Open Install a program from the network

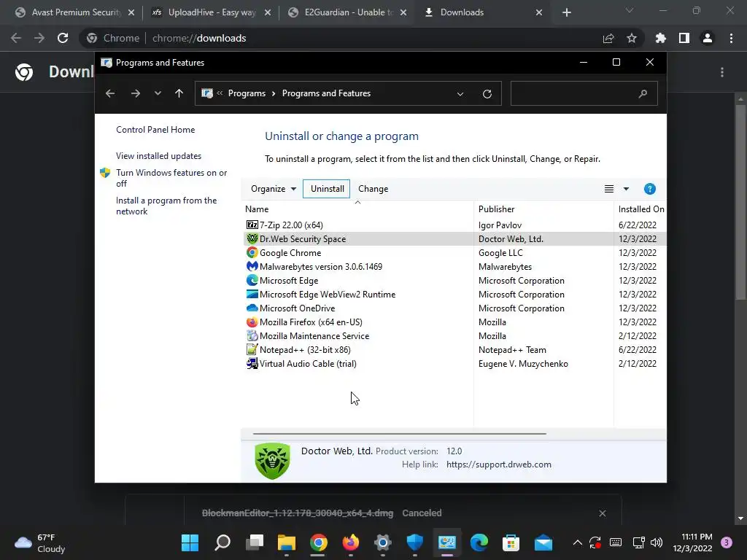166,206
